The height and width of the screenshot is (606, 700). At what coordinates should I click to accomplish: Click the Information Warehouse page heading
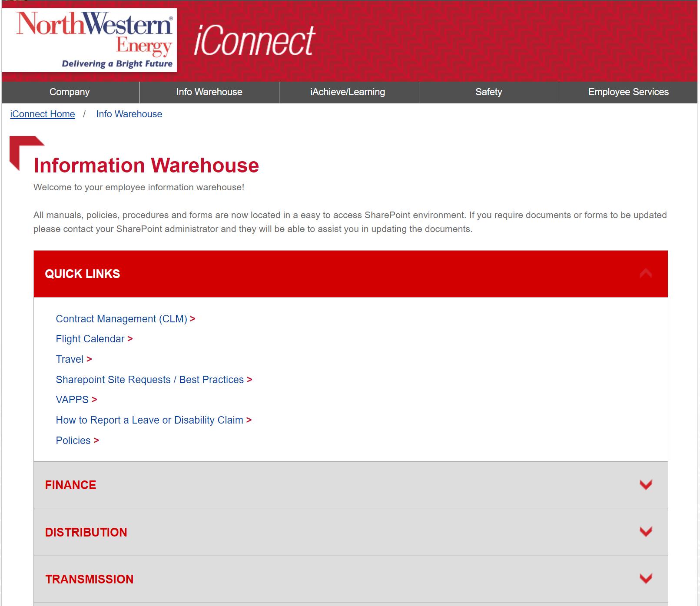pos(146,166)
